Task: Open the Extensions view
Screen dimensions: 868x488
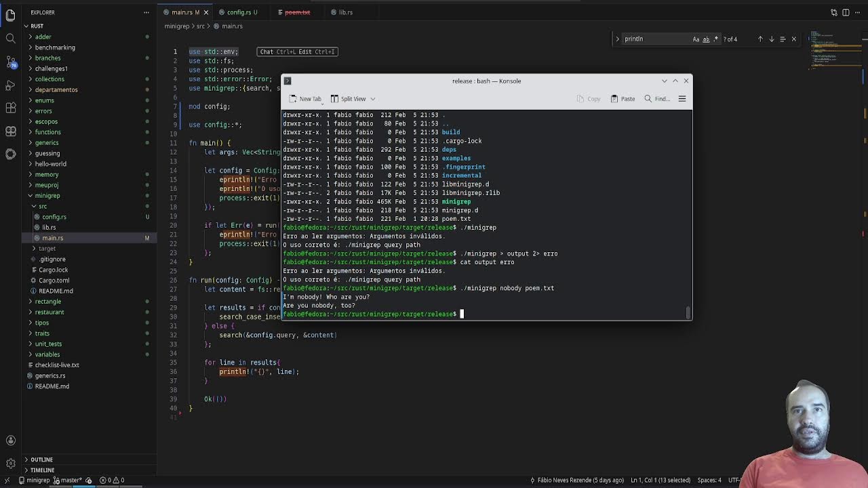Action: (10, 108)
